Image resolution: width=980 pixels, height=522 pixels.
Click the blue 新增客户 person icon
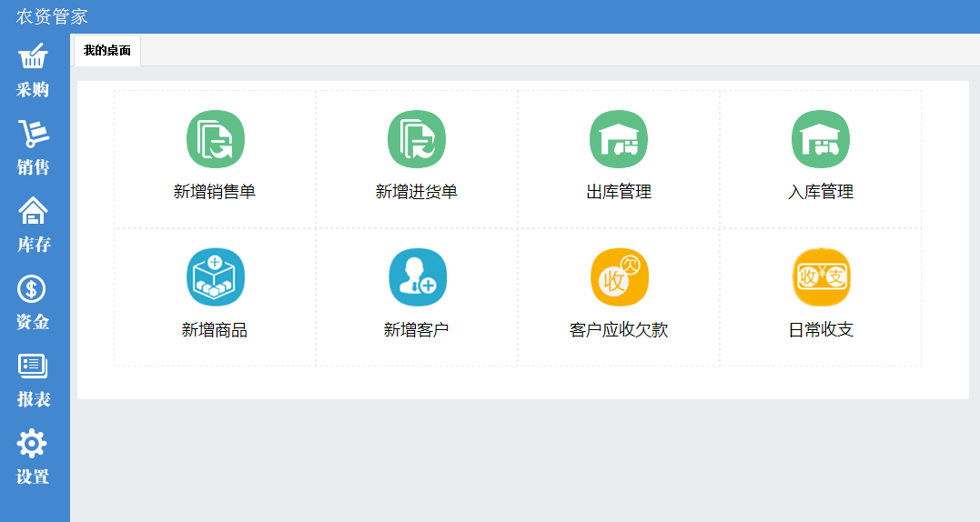(417, 277)
